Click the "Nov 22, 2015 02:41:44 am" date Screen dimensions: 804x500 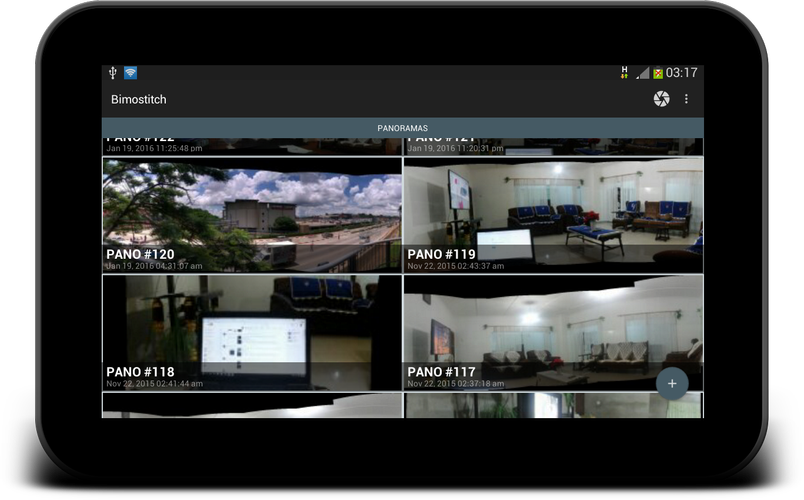tap(154, 384)
